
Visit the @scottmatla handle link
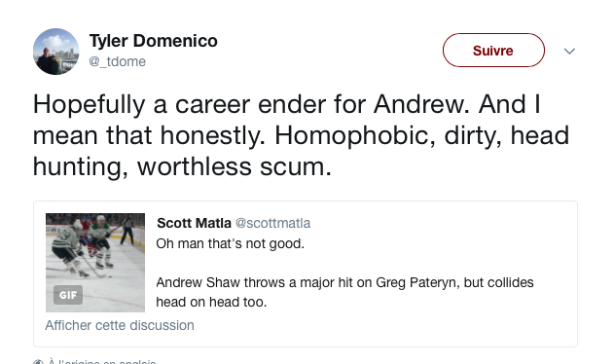pos(272,223)
